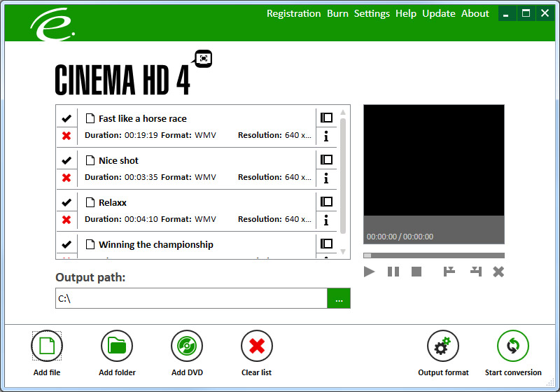Click the duration 00:19:19 value
The width and height of the screenshot is (560, 392).
(141, 135)
